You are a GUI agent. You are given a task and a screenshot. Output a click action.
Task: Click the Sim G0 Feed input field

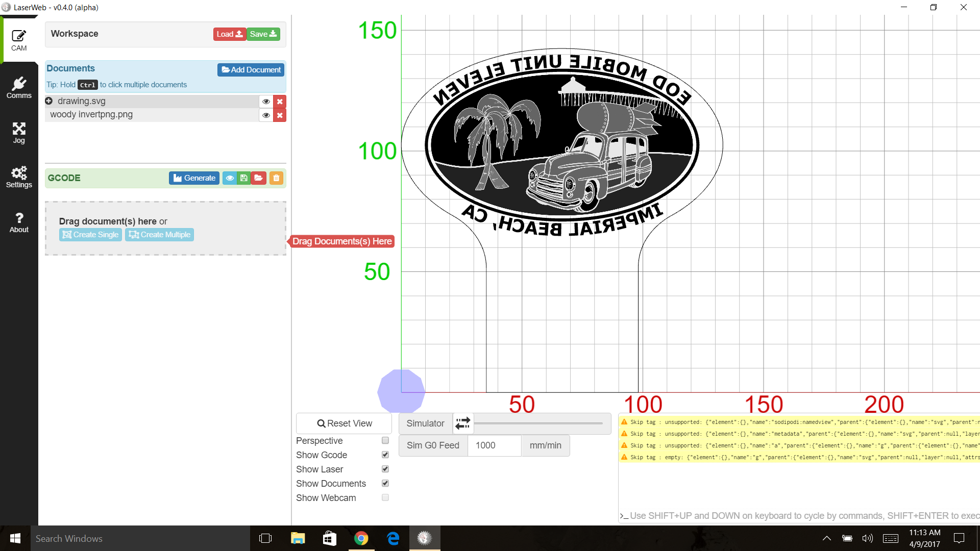coord(494,445)
